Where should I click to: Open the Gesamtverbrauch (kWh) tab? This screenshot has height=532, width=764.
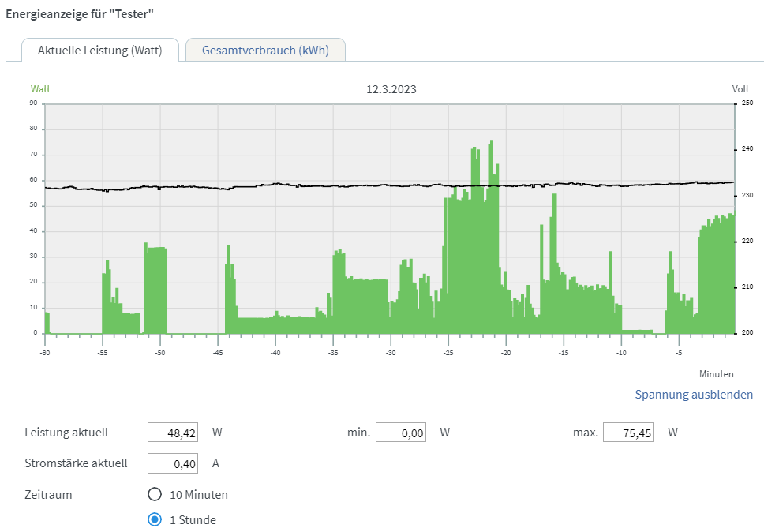pos(265,51)
